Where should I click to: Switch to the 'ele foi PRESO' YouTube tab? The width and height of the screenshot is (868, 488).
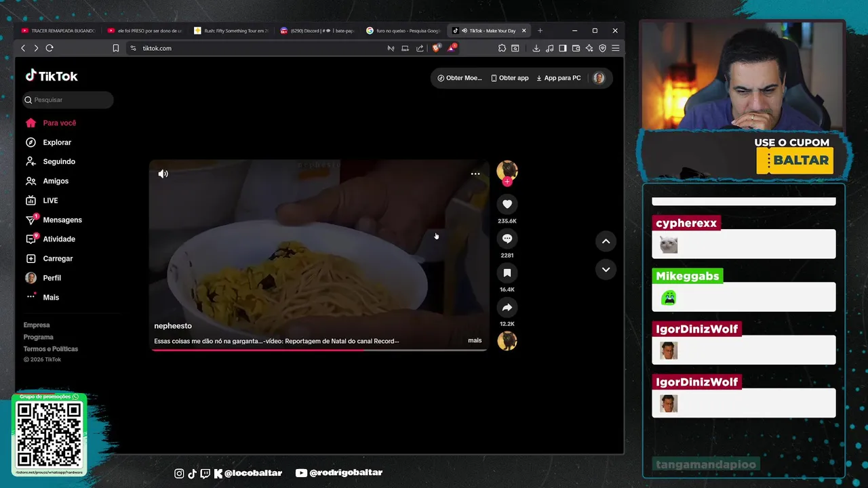(146, 30)
